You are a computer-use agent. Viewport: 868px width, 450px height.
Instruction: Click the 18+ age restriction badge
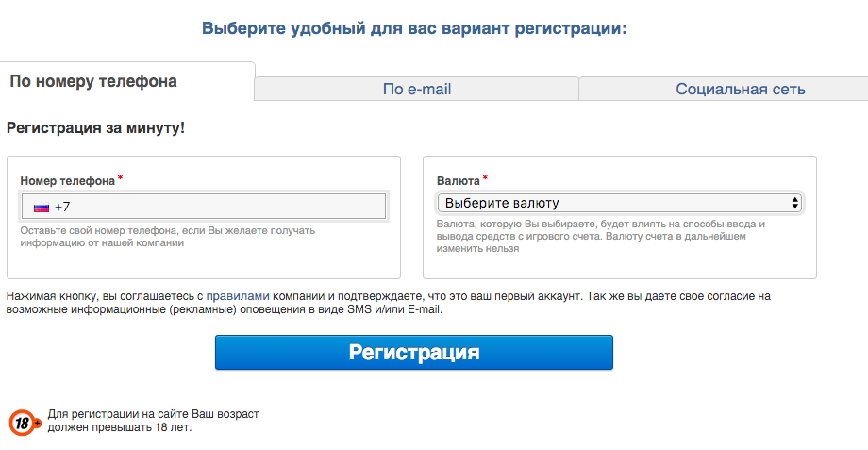tap(24, 423)
